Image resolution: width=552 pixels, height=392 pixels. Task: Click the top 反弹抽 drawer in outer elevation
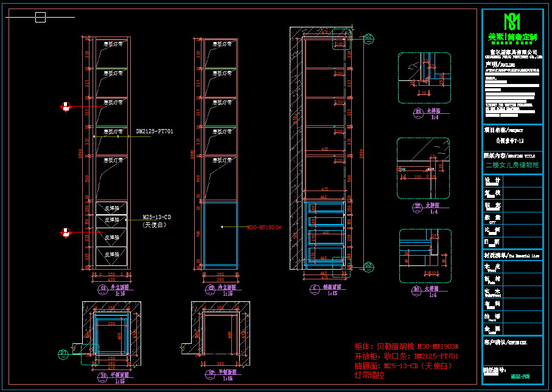point(111,208)
